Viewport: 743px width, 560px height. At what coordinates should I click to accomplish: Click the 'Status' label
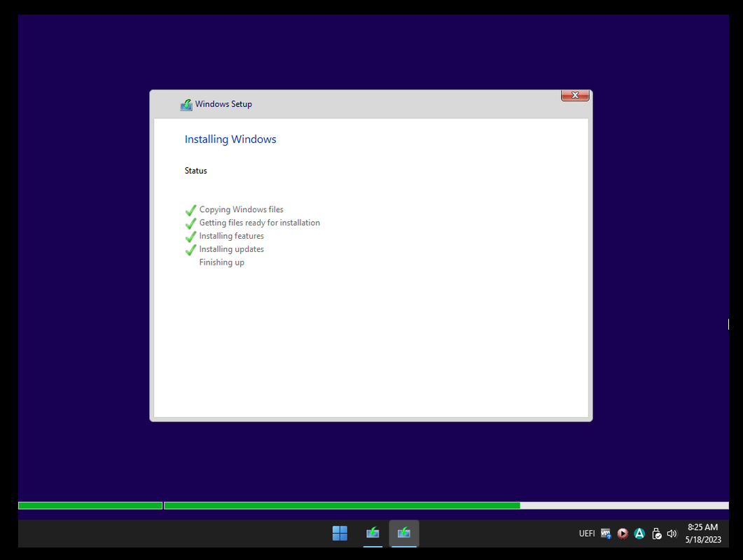195,171
